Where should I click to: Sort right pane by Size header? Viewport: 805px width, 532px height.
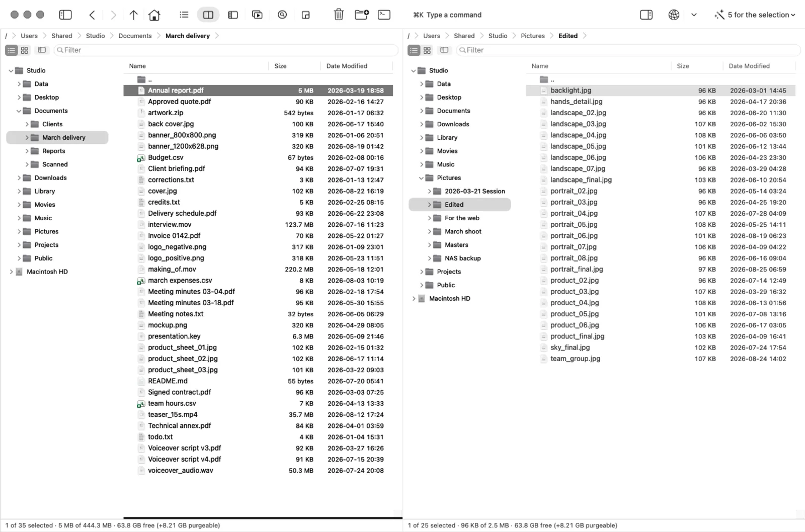tap(697, 66)
